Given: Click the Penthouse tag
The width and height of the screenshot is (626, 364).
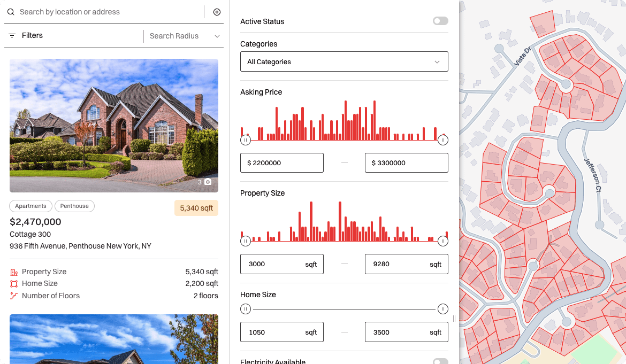Looking at the screenshot, I should pos(75,206).
